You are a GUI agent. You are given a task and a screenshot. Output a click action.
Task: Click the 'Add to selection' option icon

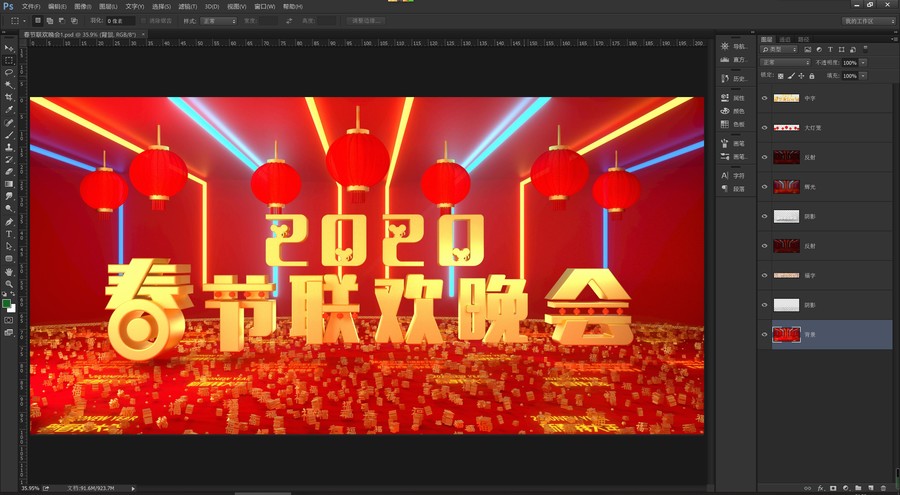(x=50, y=21)
